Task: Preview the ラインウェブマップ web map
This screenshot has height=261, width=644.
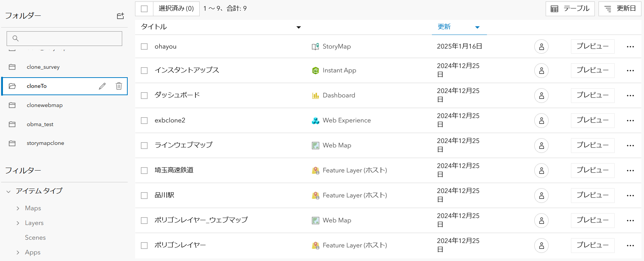Action: (593, 146)
